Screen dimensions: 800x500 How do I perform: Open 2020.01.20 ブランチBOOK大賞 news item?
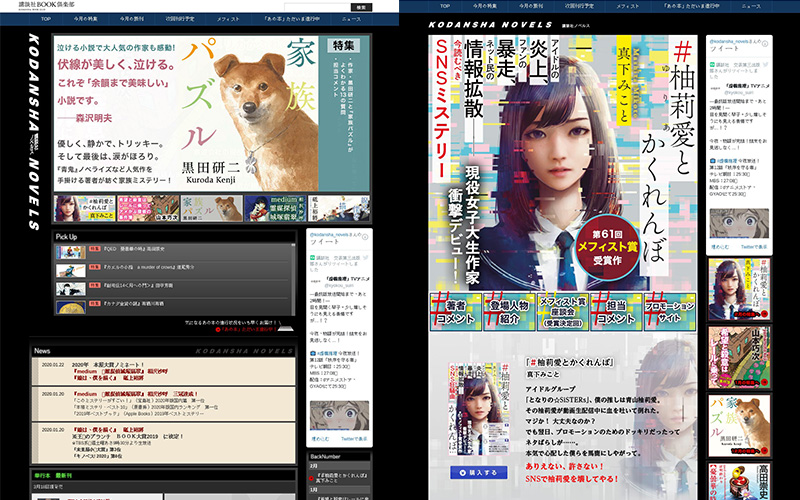click(163, 443)
